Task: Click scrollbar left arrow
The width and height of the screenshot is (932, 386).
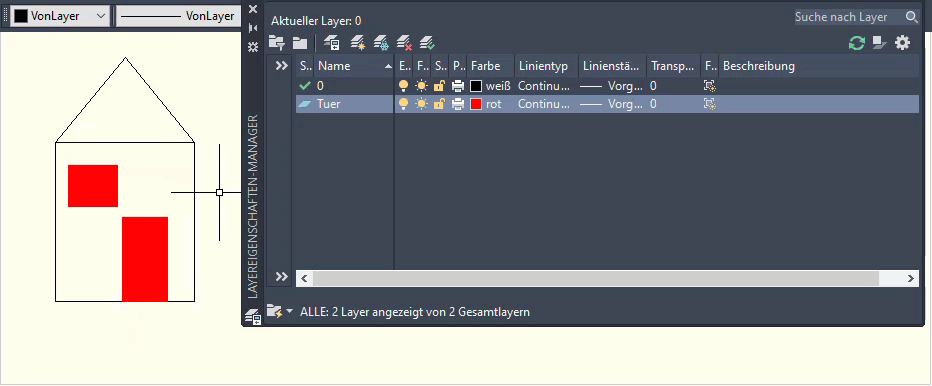Action: (304, 278)
